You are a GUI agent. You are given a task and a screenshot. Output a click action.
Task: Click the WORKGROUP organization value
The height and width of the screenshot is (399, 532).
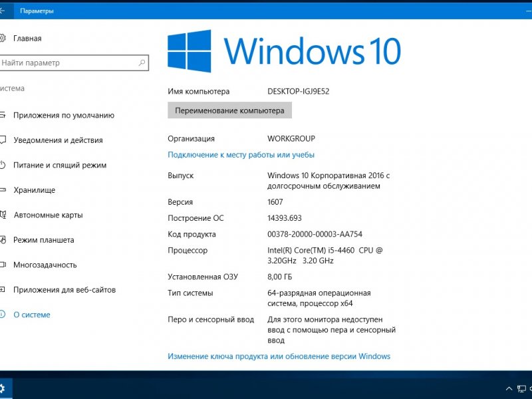click(291, 138)
